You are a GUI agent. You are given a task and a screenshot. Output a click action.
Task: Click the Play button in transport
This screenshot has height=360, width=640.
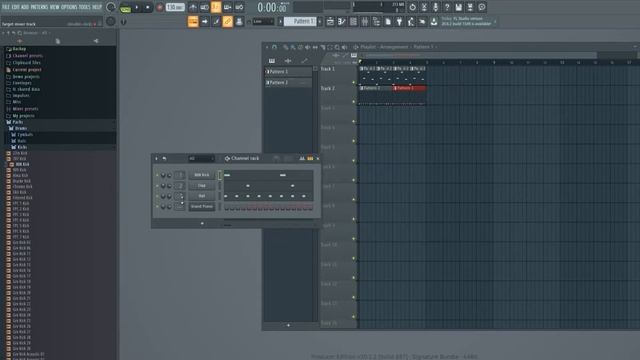pyautogui.click(x=137, y=7)
